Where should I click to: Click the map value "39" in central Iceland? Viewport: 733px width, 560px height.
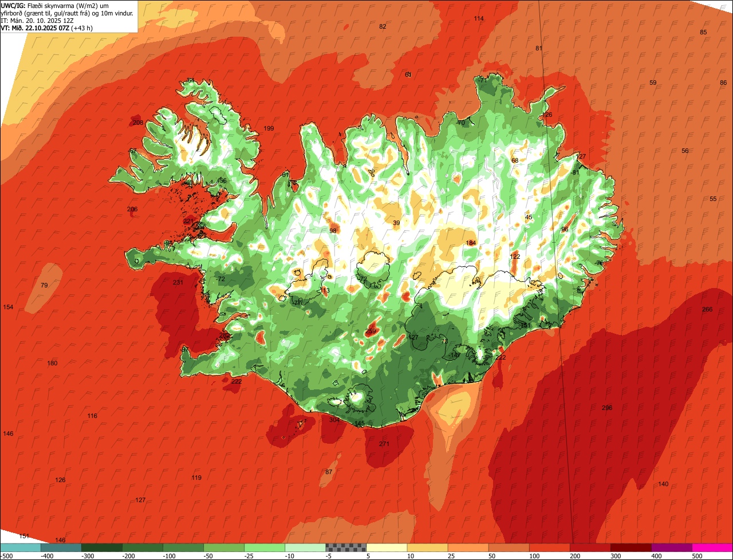click(396, 223)
